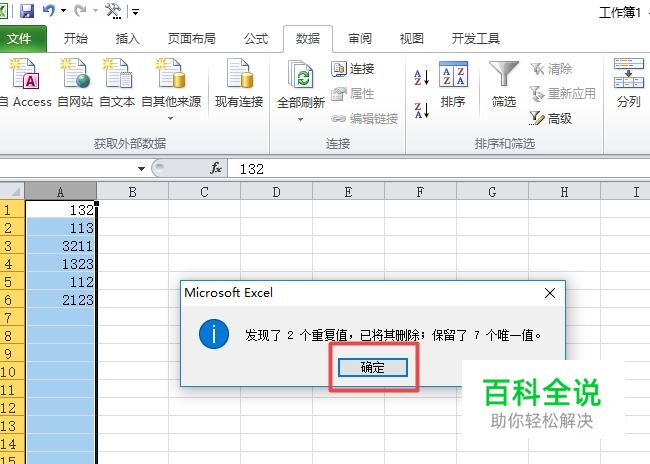650x464 pixels.
Task: Close the Microsoft Excel message dialog
Action: click(x=550, y=293)
